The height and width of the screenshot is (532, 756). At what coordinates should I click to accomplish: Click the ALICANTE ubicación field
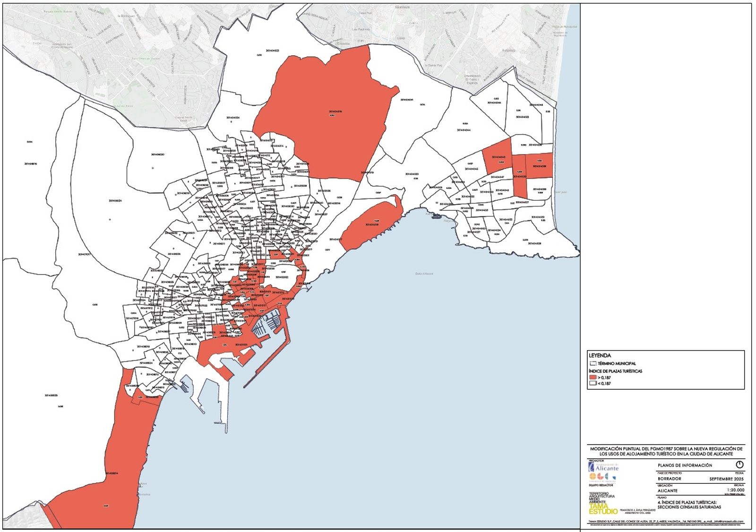click(668, 490)
